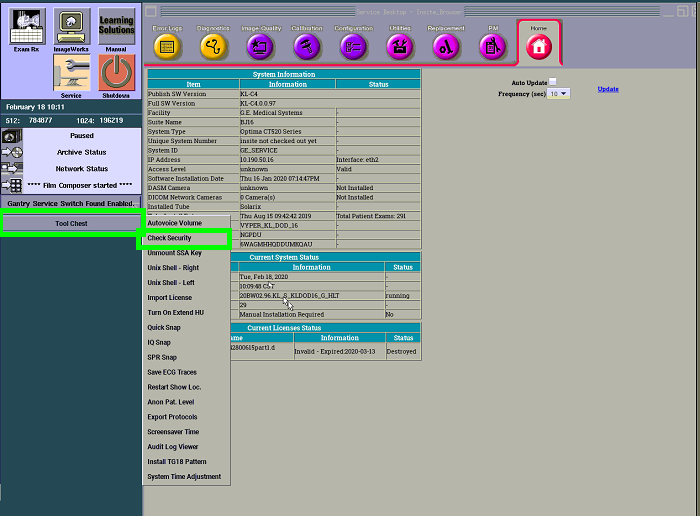700x516 pixels.
Task: Open the Replacement icon
Action: point(447,45)
